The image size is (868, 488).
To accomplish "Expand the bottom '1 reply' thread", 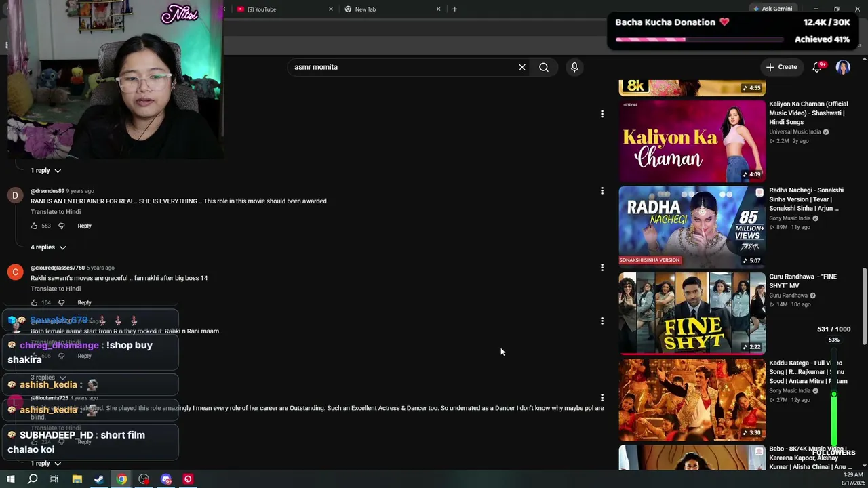I will pos(46,464).
